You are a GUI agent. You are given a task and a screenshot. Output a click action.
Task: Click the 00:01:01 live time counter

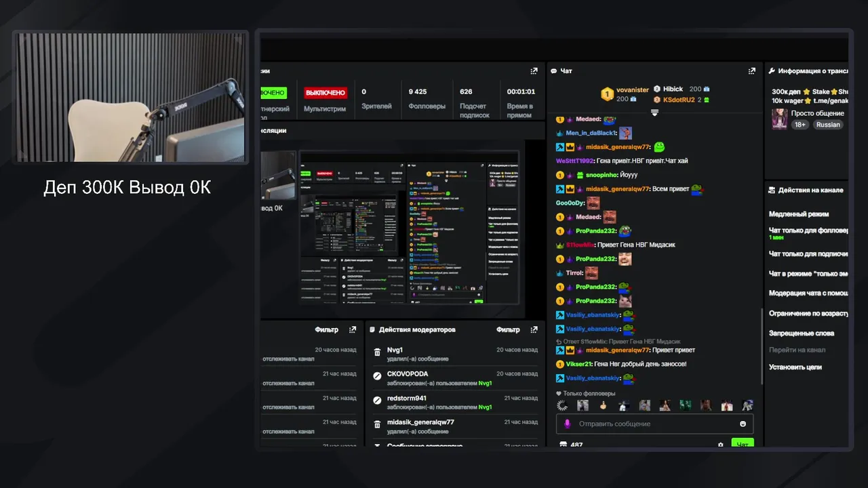click(x=521, y=103)
